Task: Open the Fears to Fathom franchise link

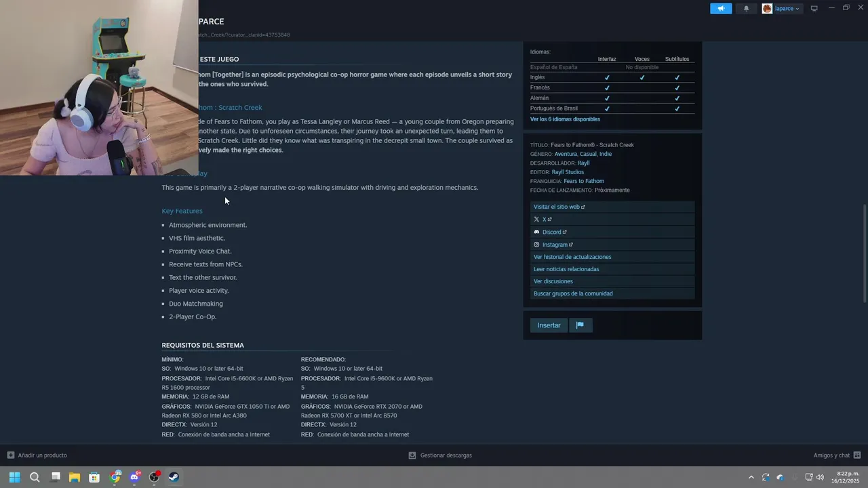Action: coord(584,181)
